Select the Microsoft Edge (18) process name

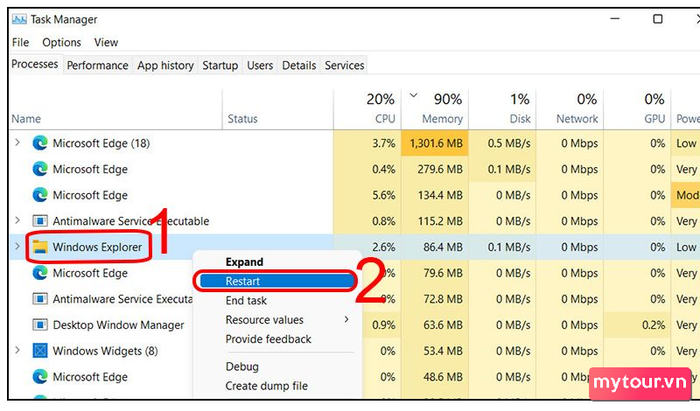point(101,144)
